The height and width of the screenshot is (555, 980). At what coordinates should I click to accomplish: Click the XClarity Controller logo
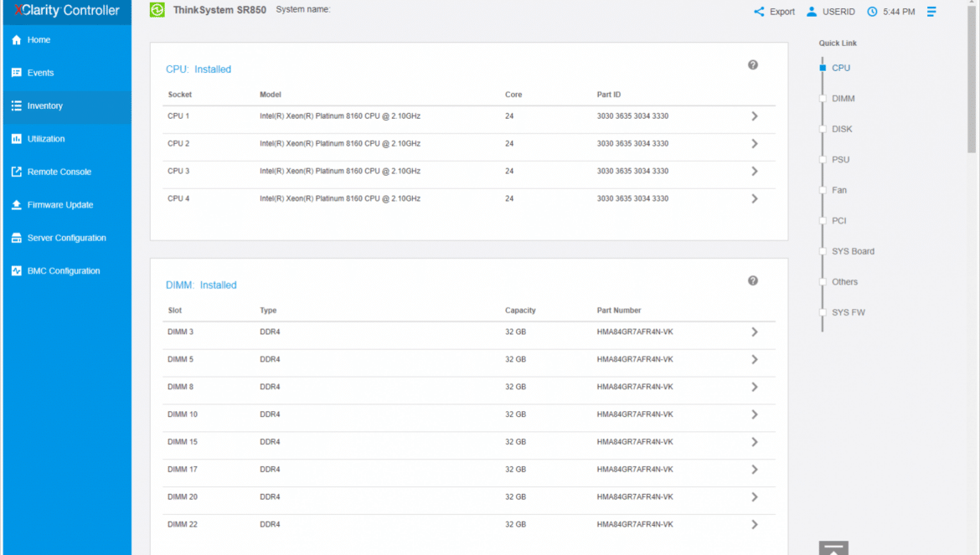(x=67, y=10)
